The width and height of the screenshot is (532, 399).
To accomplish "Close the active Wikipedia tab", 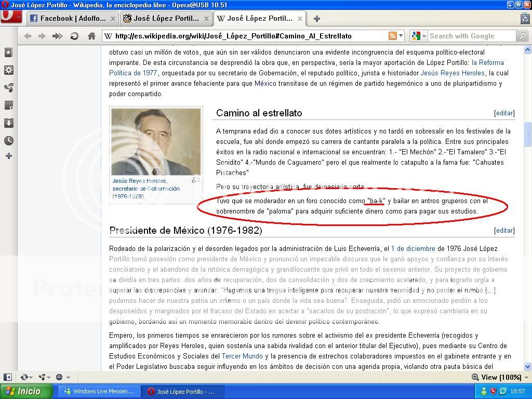I will [x=300, y=19].
